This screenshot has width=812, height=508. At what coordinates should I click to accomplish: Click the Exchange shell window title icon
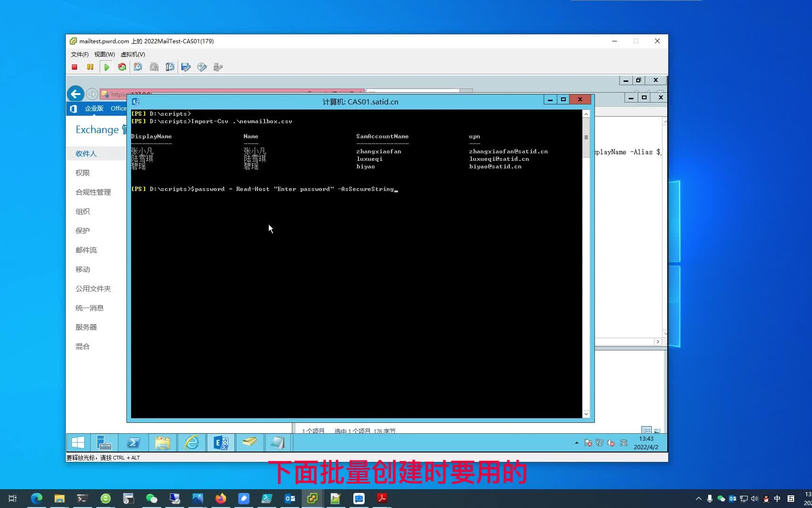[136, 102]
